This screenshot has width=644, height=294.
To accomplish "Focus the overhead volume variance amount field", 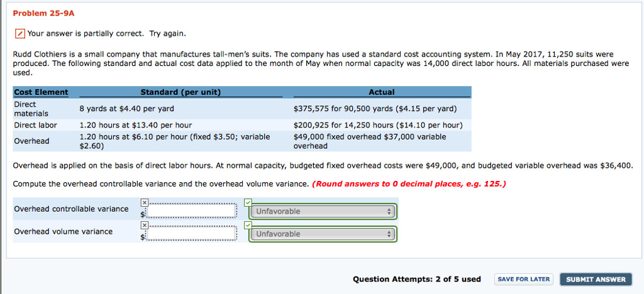I will pos(191,233).
